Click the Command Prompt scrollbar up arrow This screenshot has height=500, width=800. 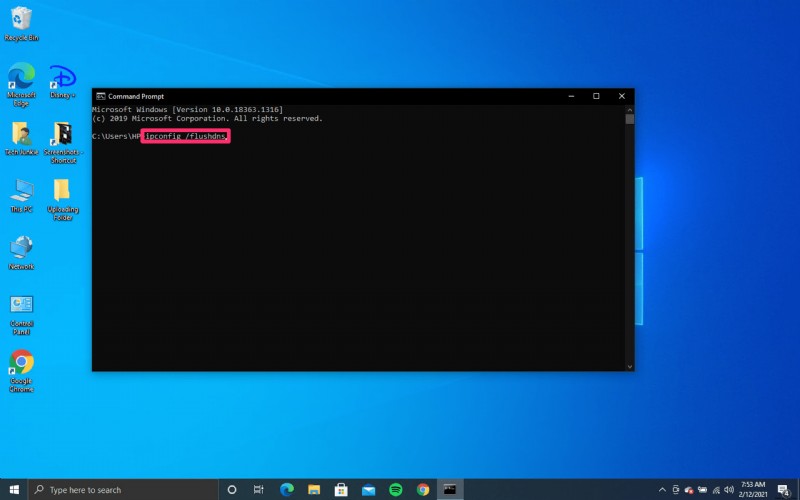(630, 110)
